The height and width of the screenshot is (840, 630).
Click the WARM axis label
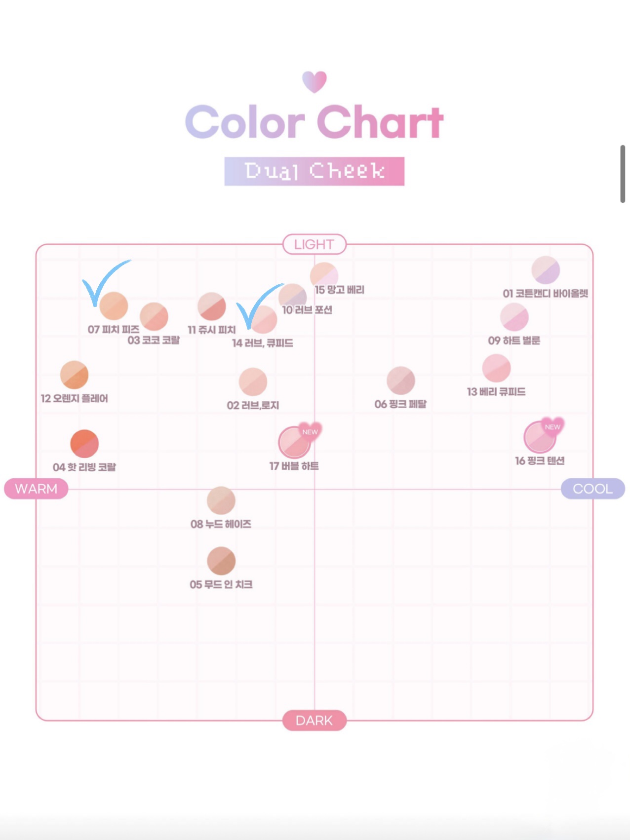coord(36,489)
